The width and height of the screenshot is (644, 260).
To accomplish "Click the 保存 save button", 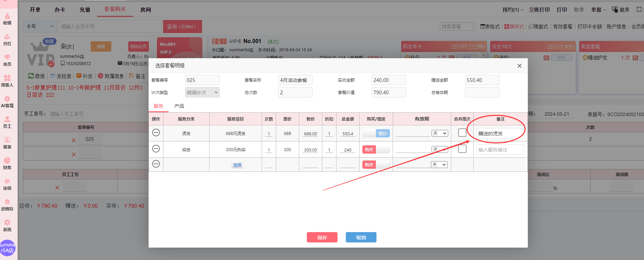I will pyautogui.click(x=322, y=237).
